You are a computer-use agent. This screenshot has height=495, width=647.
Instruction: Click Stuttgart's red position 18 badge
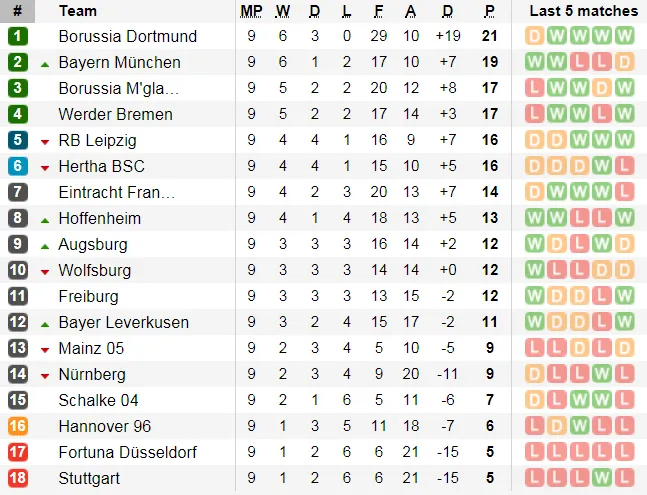17,478
